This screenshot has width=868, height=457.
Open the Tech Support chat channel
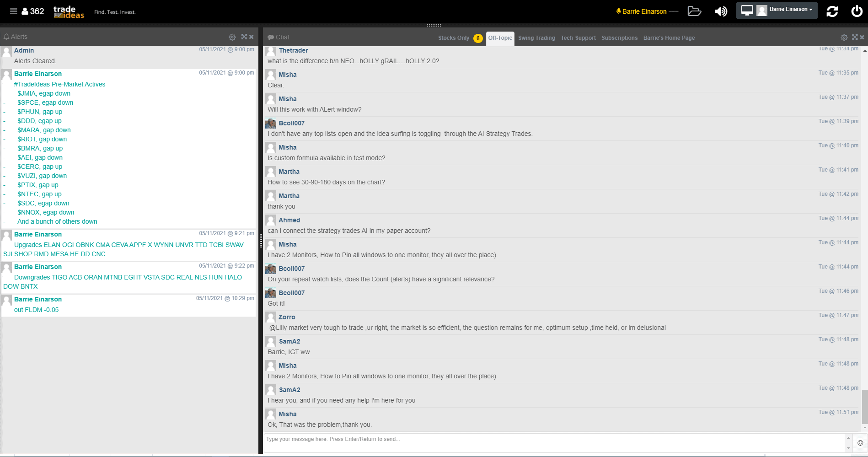tap(578, 38)
